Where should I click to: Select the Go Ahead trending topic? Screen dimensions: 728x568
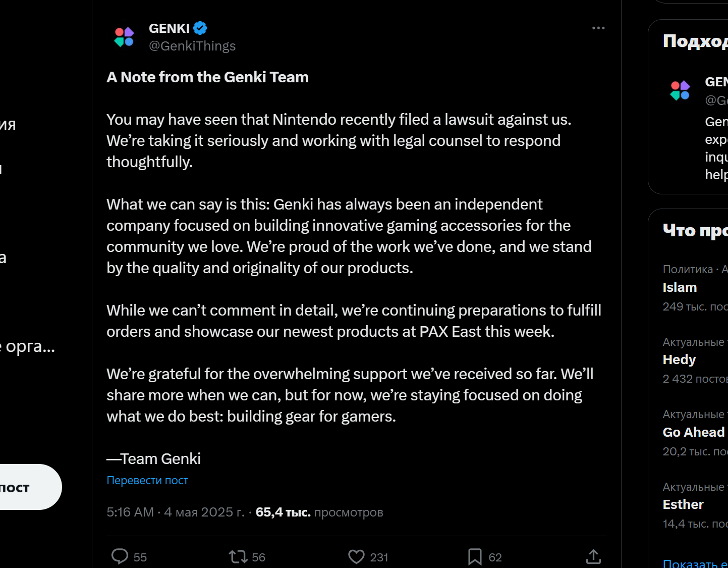click(x=693, y=432)
